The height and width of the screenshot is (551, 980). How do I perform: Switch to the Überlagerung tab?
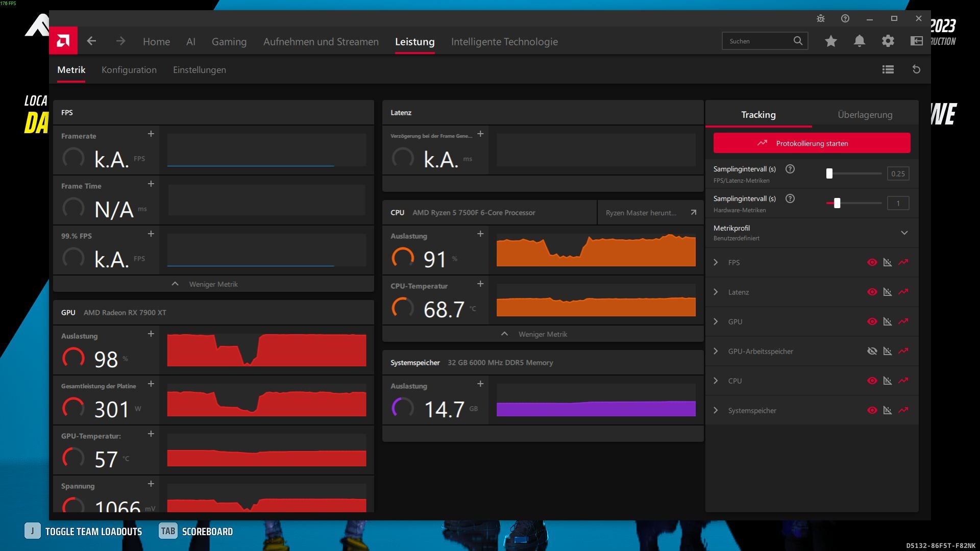pyautogui.click(x=865, y=115)
